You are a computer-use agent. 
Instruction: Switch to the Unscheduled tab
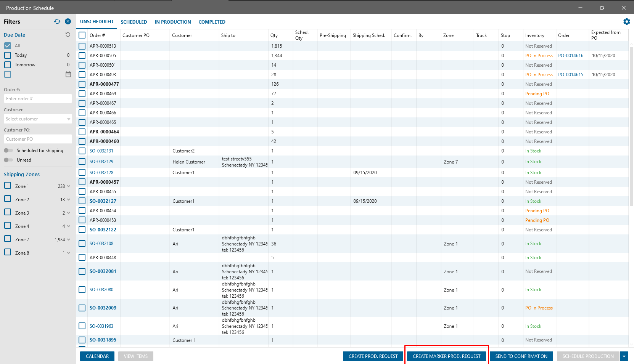[97, 22]
